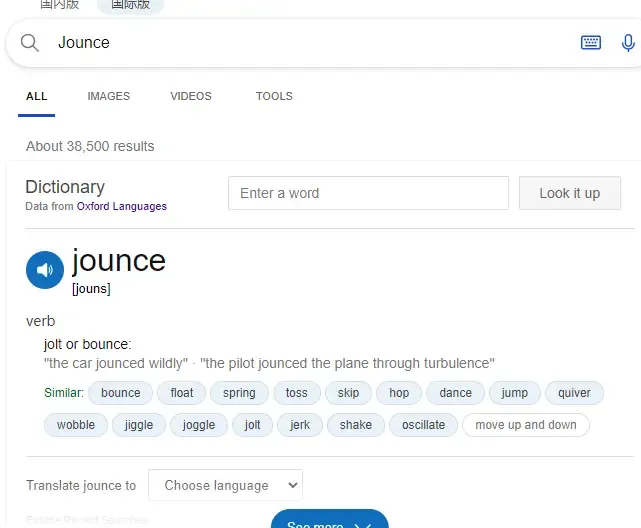This screenshot has height=528, width=641.
Task: Play the jounce pronunciation audio
Action: 44,270
